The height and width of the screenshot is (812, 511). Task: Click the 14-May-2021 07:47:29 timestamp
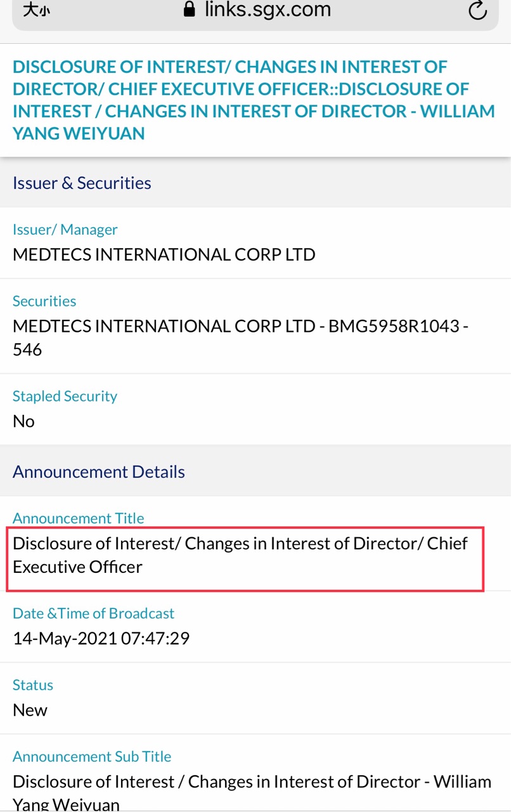click(101, 638)
